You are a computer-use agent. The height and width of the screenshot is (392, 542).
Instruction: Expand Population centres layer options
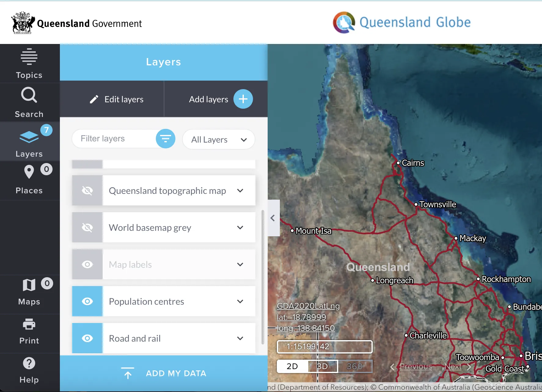[x=240, y=301]
